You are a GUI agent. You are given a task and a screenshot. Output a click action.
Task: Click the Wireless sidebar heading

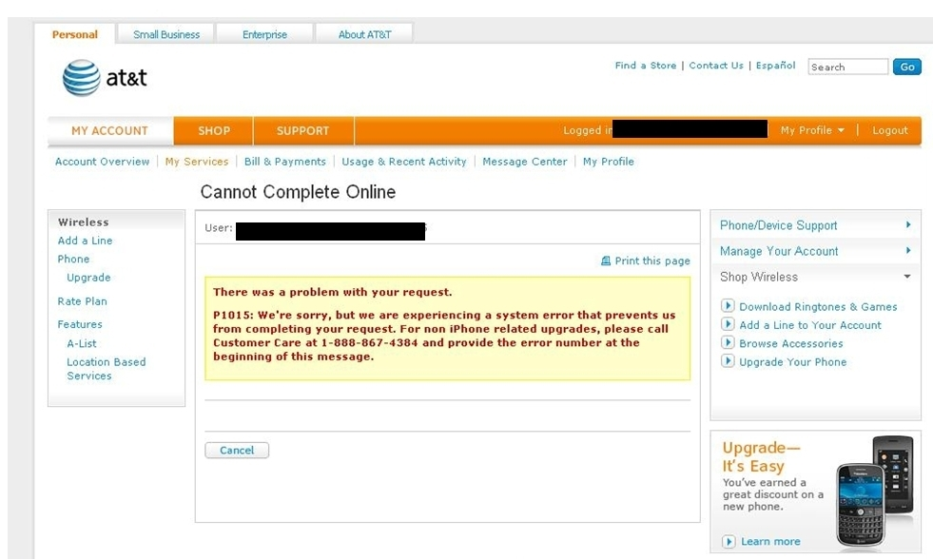84,222
